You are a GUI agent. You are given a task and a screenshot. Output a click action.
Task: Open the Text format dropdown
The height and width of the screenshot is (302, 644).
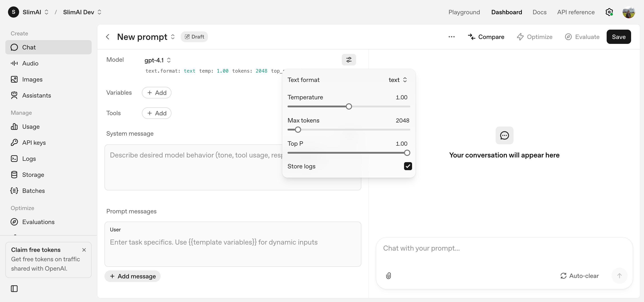click(x=398, y=80)
